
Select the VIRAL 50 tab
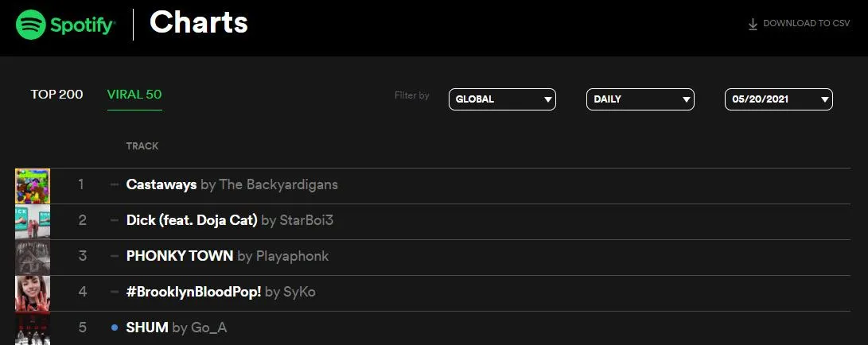[x=134, y=95]
